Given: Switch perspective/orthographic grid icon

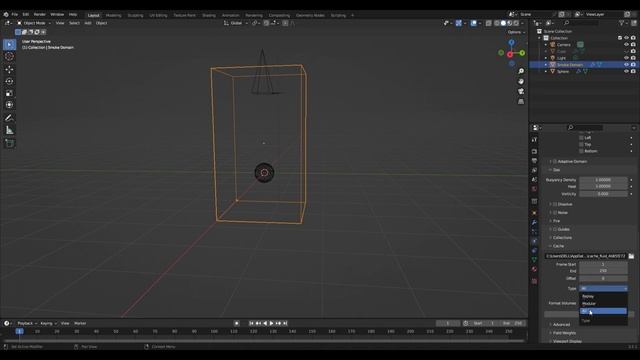Looking at the screenshot, I should pos(521,102).
